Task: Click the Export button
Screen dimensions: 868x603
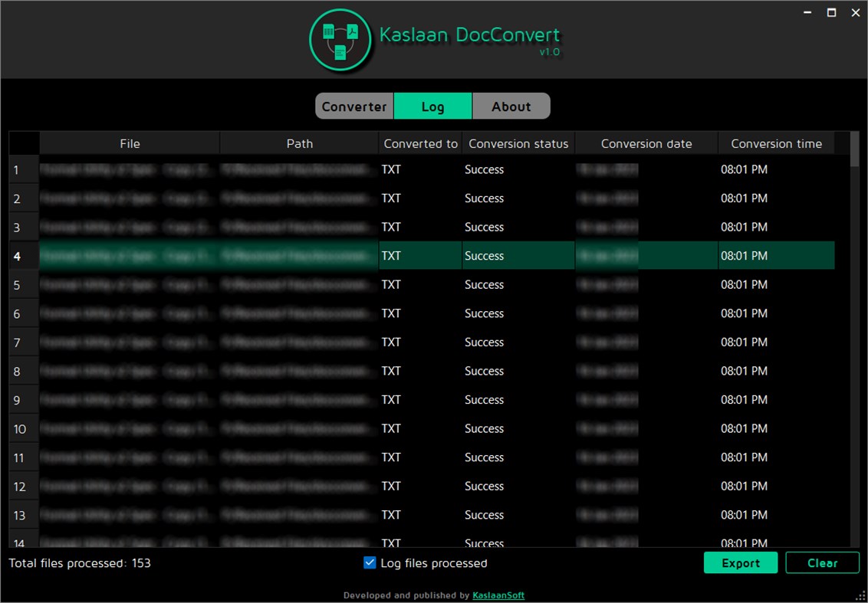Action: point(740,562)
